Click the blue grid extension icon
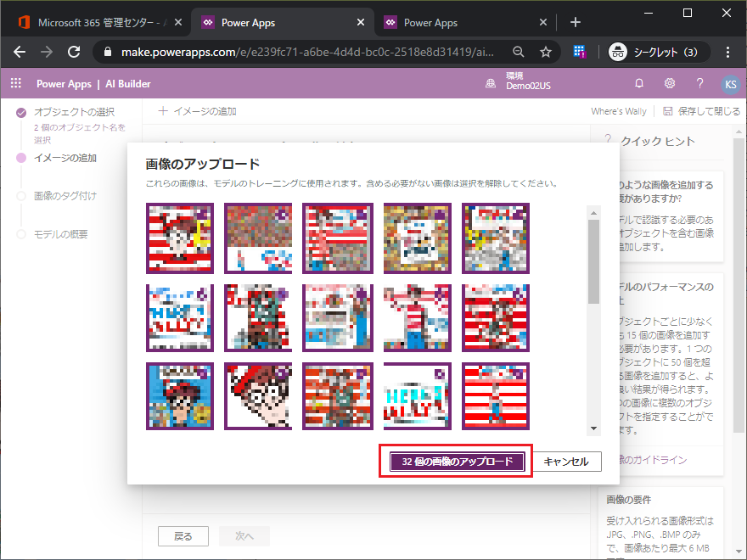747x560 pixels. [x=579, y=52]
